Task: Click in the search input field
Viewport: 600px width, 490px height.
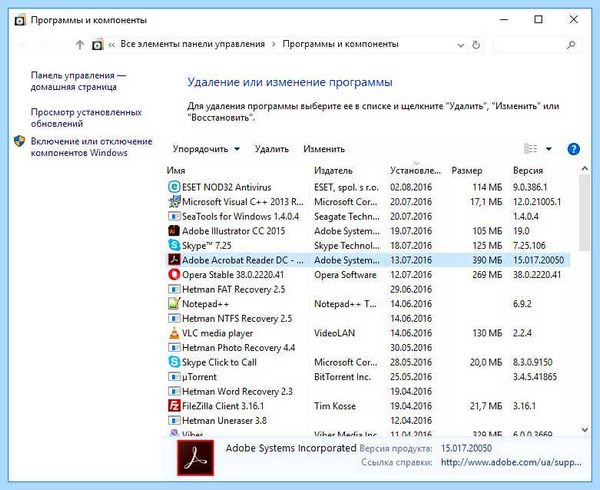Action: click(x=530, y=45)
